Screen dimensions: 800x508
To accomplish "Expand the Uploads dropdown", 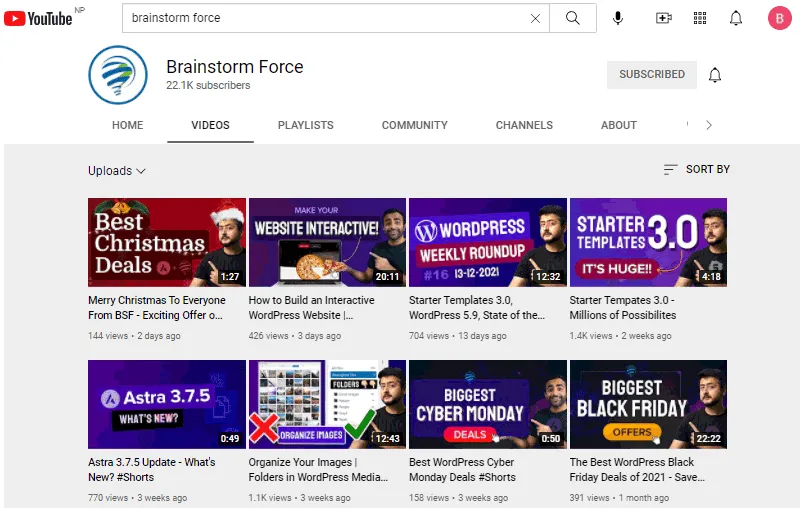I will coord(116,171).
